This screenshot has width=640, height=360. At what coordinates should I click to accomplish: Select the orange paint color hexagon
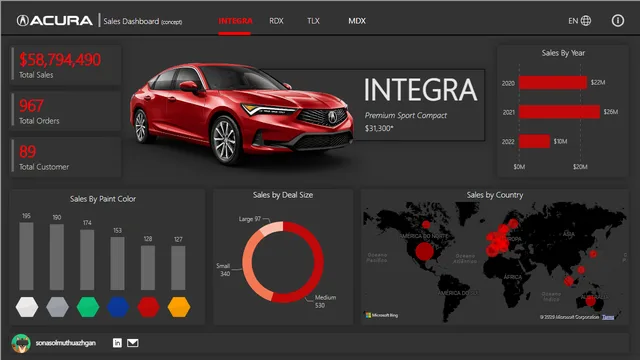179,307
